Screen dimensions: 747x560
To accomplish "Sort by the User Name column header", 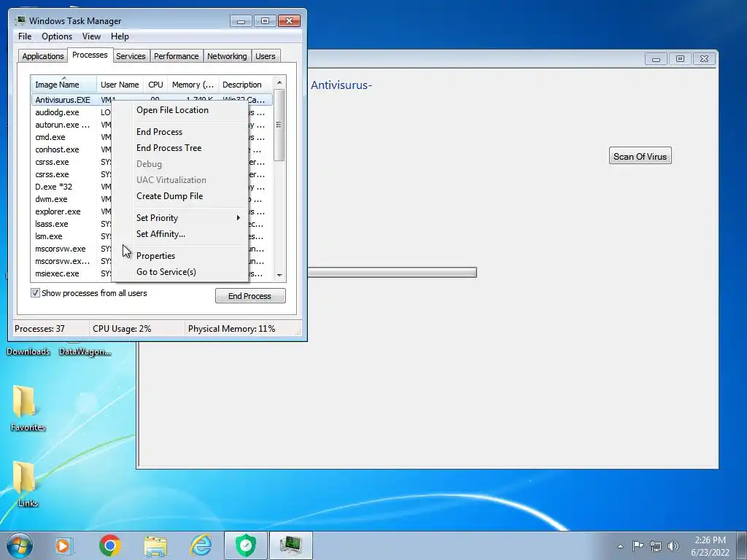I will click(120, 85).
